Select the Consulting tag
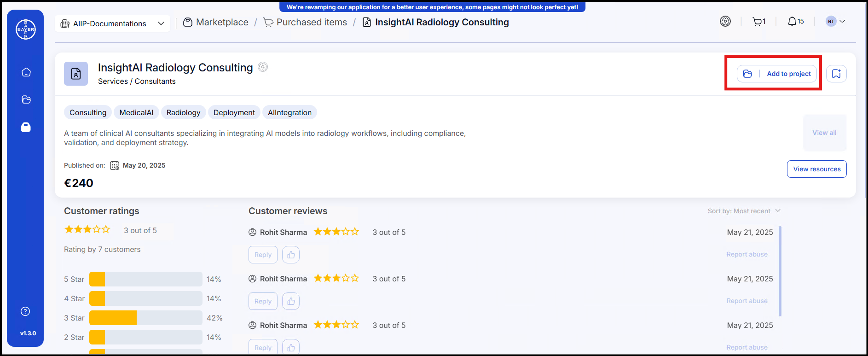Screen dimensions: 868x356 88,112
